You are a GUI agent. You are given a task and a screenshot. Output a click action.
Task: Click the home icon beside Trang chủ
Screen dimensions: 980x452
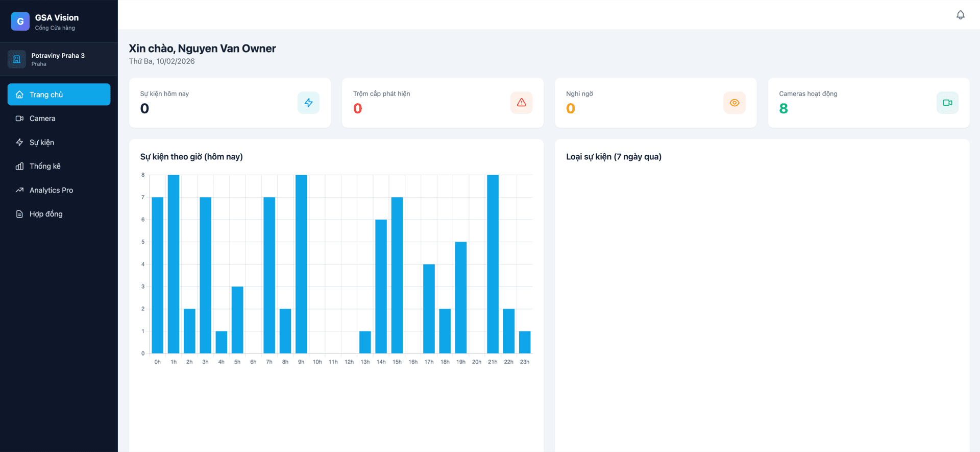click(19, 94)
